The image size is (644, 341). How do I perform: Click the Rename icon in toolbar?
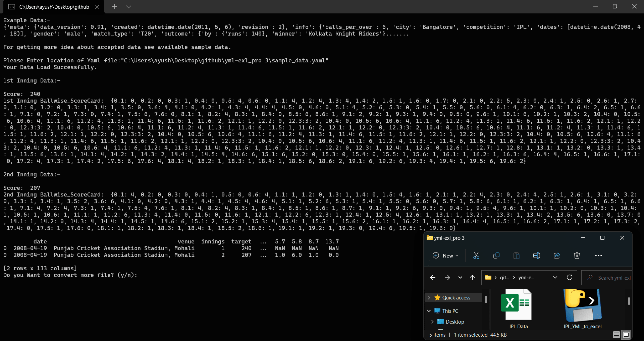pos(536,255)
